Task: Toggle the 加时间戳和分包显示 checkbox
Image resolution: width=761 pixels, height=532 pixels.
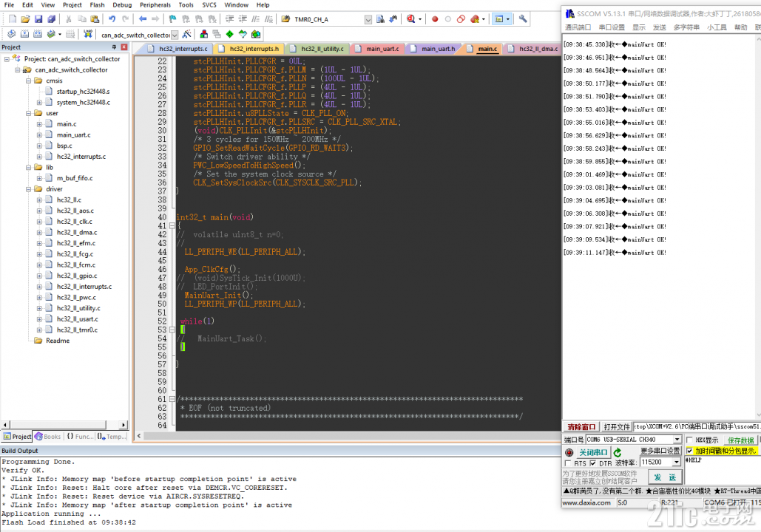Action: pos(689,451)
